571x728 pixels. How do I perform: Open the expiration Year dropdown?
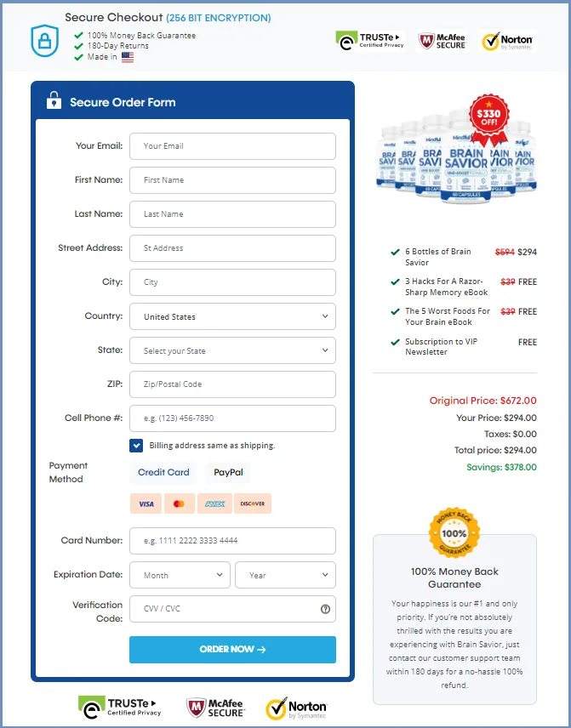285,575
